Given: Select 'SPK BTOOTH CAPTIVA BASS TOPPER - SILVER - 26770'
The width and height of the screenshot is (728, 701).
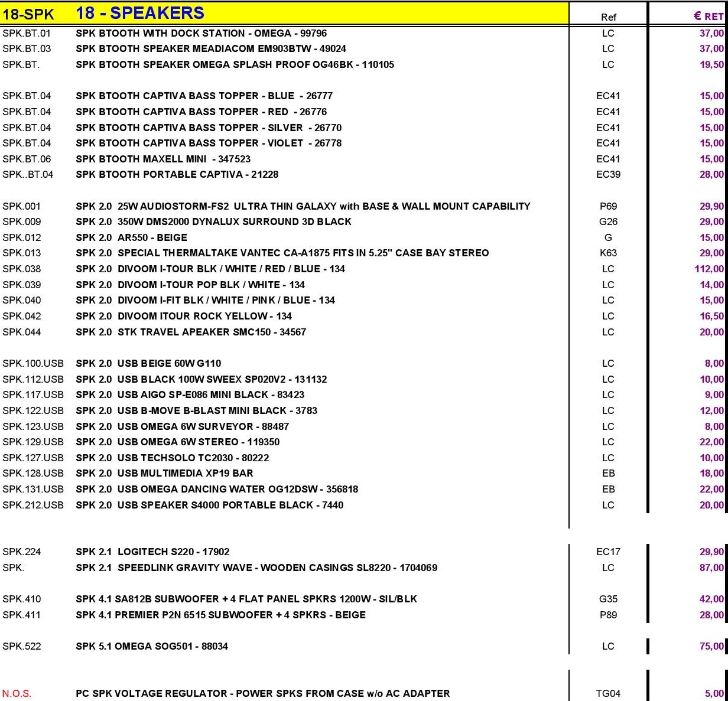Looking at the screenshot, I should point(209,128).
